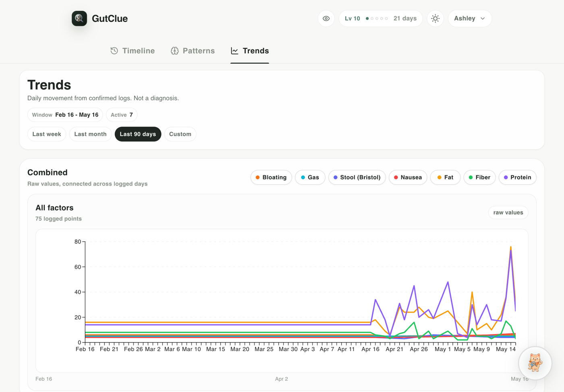
Task: Click the 'May 14' axis tick label
Action: pyautogui.click(x=506, y=349)
